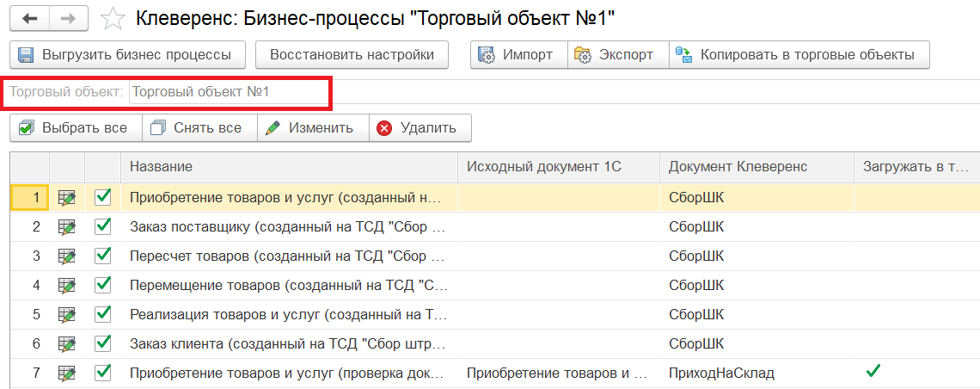Click the edit-table icon in row 1

(x=67, y=198)
